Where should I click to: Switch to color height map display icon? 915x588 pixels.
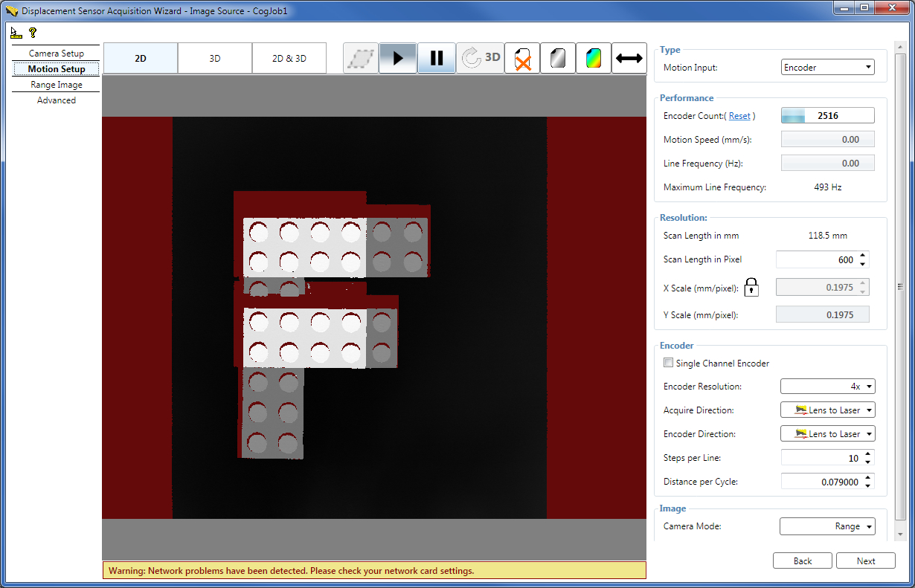click(x=593, y=57)
